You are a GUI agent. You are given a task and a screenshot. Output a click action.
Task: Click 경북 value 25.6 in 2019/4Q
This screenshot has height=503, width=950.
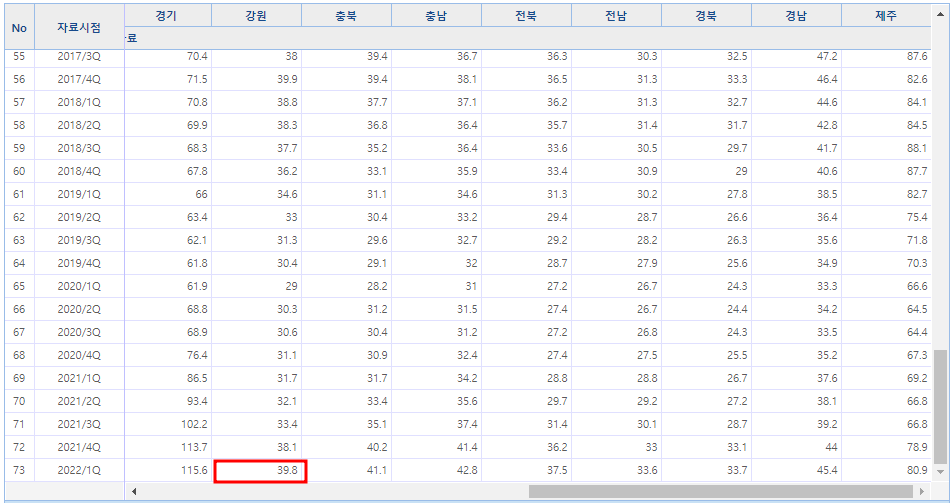706,264
